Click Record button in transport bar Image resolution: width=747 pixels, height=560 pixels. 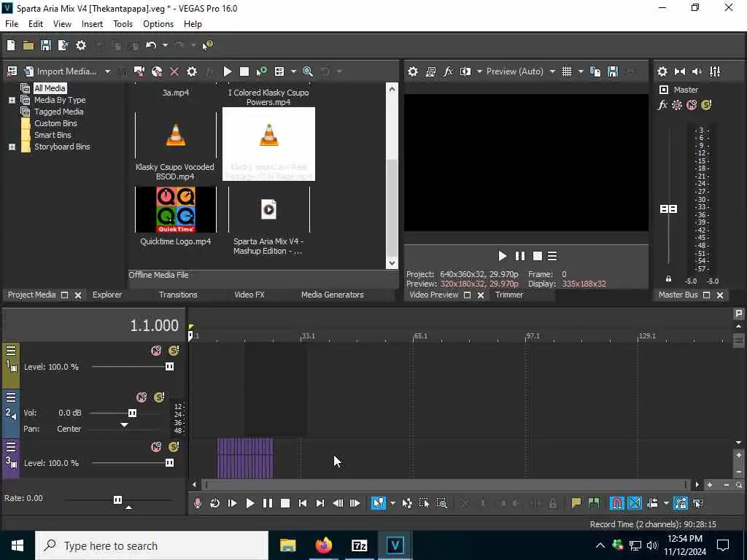197,503
